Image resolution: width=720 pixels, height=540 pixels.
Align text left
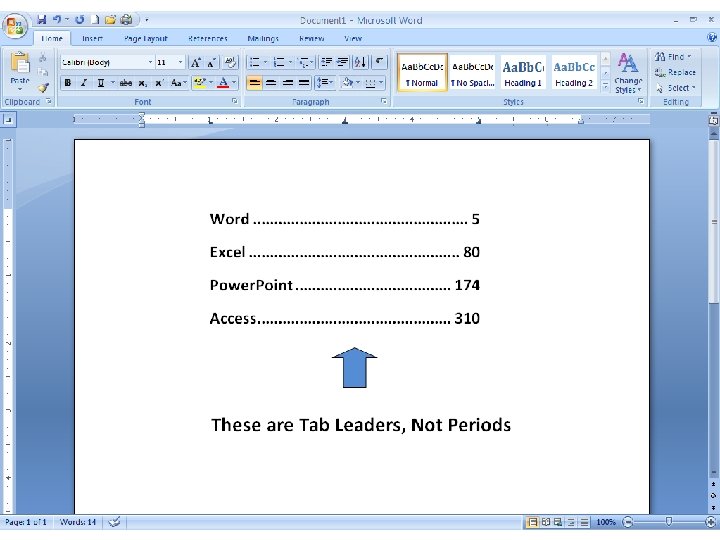(x=254, y=83)
